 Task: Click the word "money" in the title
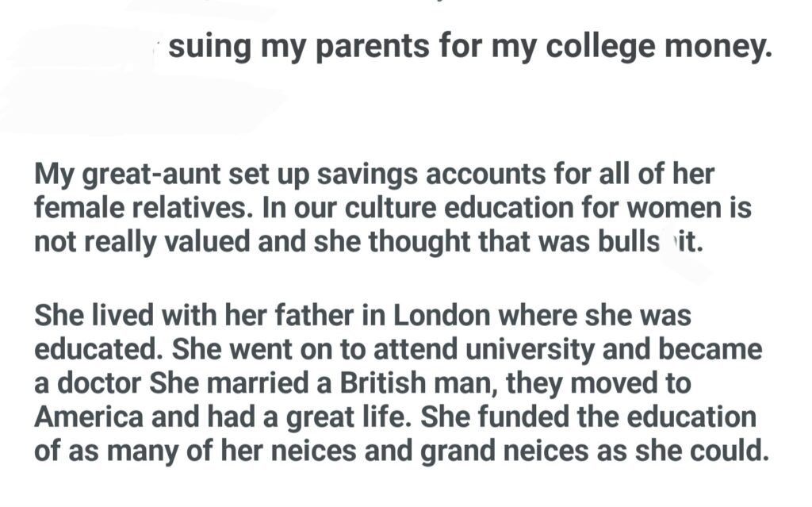tap(726, 48)
